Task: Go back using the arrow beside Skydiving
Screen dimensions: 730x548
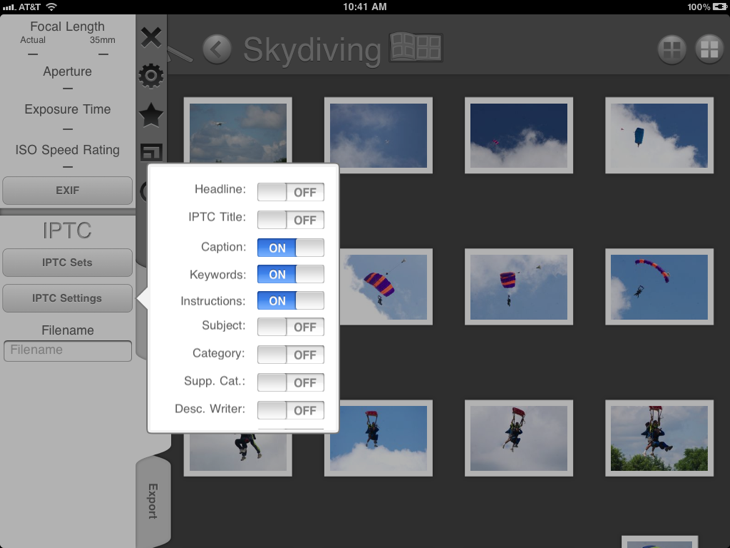Action: (x=217, y=48)
